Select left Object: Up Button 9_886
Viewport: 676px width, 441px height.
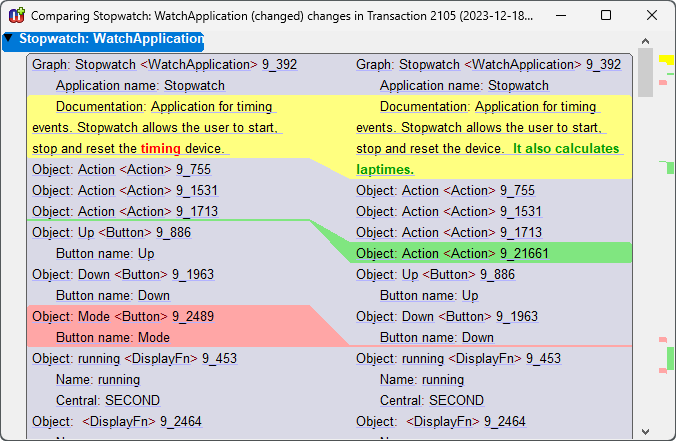[x=111, y=233]
